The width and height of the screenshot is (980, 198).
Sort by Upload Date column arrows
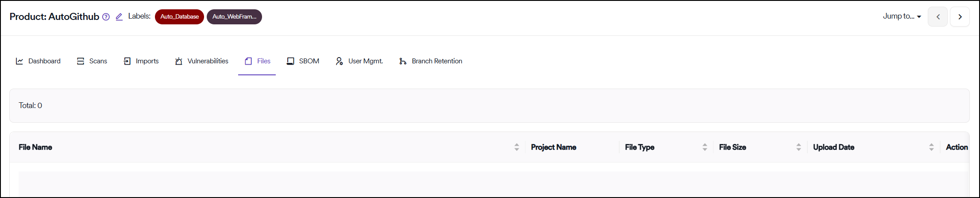pyautogui.click(x=931, y=147)
